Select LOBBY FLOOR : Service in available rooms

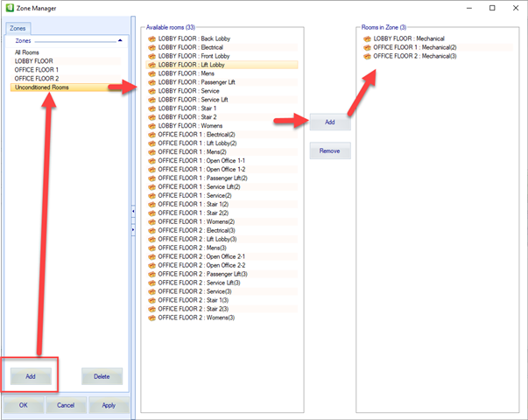coord(222,91)
